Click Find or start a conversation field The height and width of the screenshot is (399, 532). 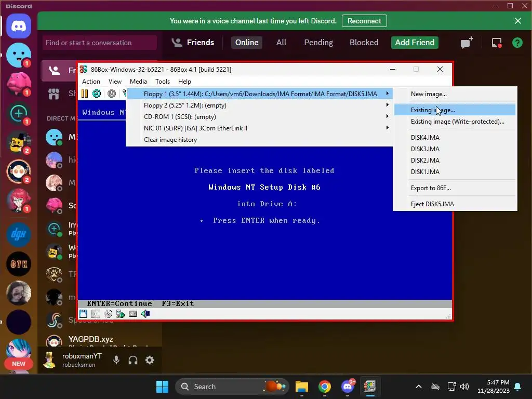100,43
